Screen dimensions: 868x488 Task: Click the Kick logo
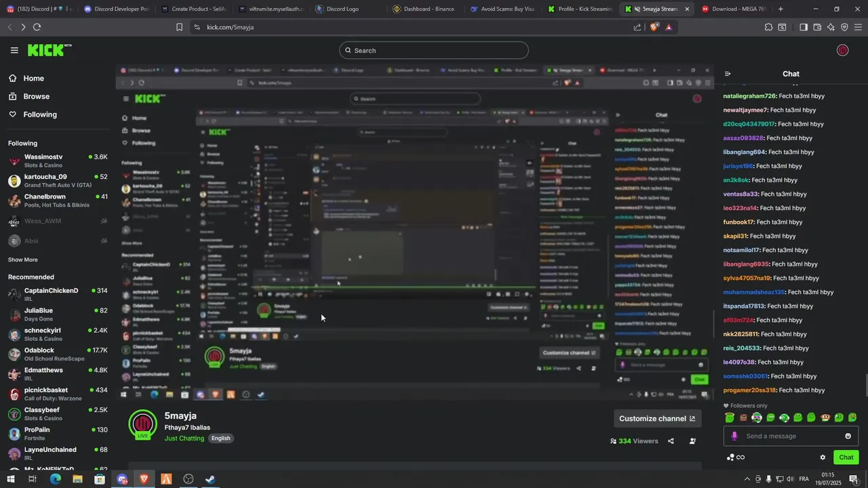click(x=49, y=50)
